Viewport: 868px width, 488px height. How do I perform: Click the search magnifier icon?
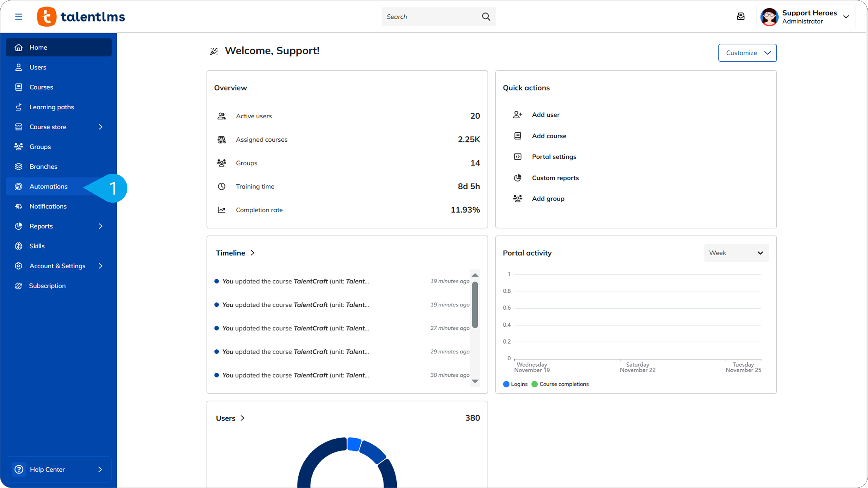[486, 17]
